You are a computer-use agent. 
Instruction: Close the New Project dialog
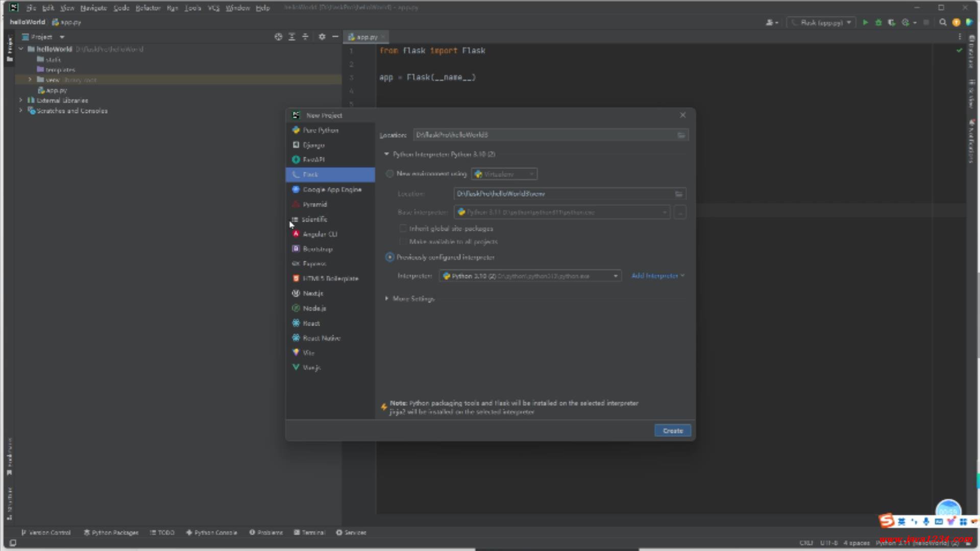coord(683,115)
